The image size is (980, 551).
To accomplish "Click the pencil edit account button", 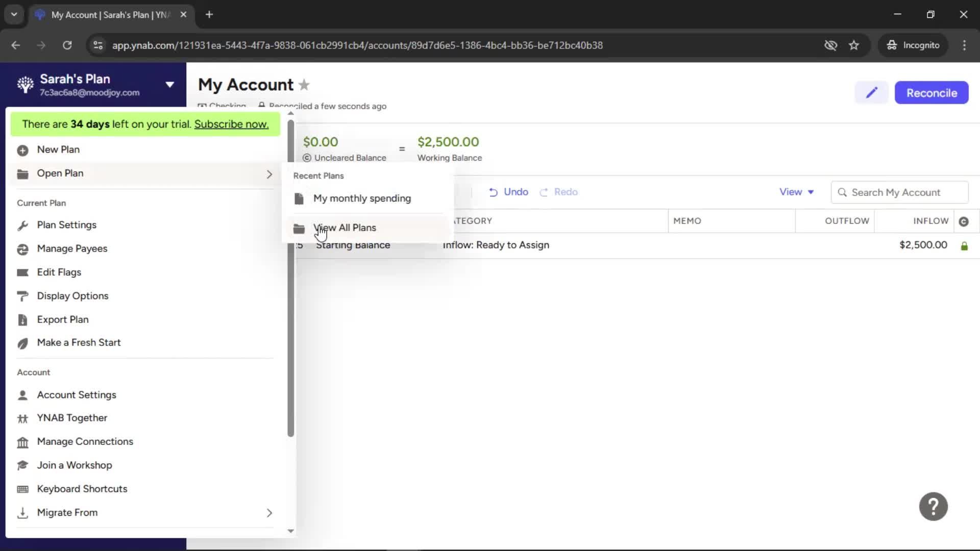I will pyautogui.click(x=871, y=93).
